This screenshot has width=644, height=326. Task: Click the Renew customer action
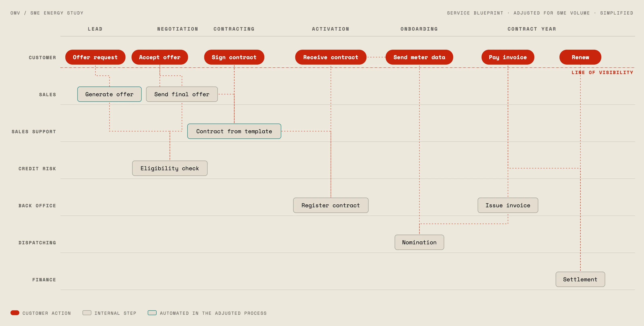[580, 57]
